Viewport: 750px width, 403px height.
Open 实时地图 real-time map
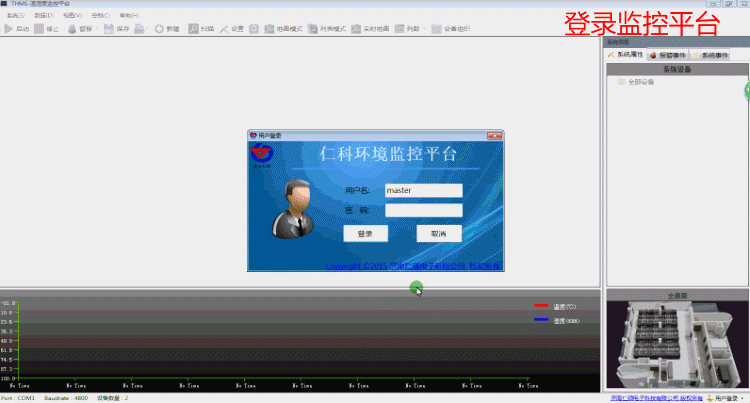click(370, 29)
